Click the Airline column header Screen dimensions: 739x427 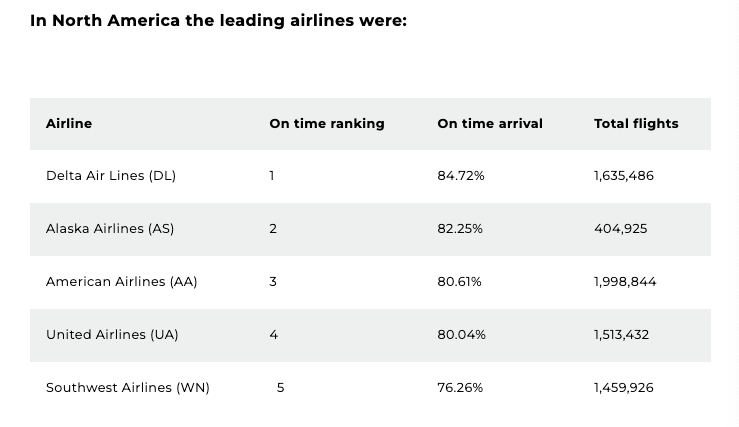69,124
